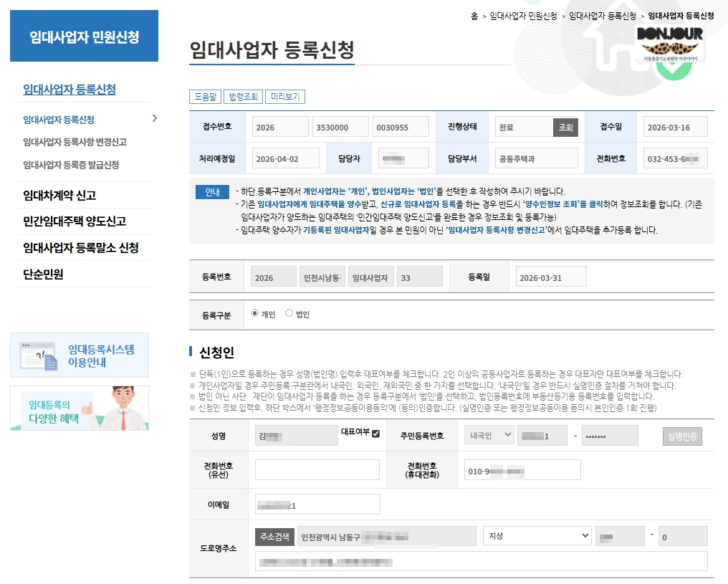Click the chevron next to 임대사업자 등록신청 submenu
This screenshot has height=584, width=728.
click(x=155, y=119)
